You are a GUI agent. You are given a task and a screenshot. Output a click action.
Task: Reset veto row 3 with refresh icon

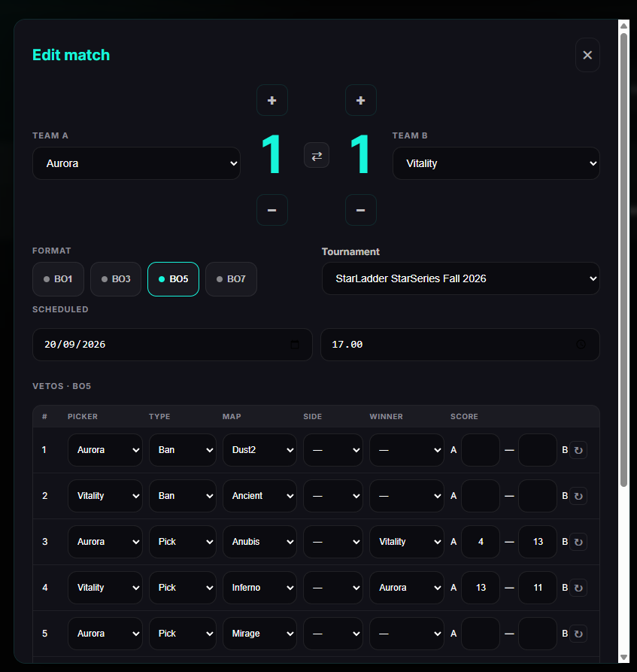coord(578,542)
